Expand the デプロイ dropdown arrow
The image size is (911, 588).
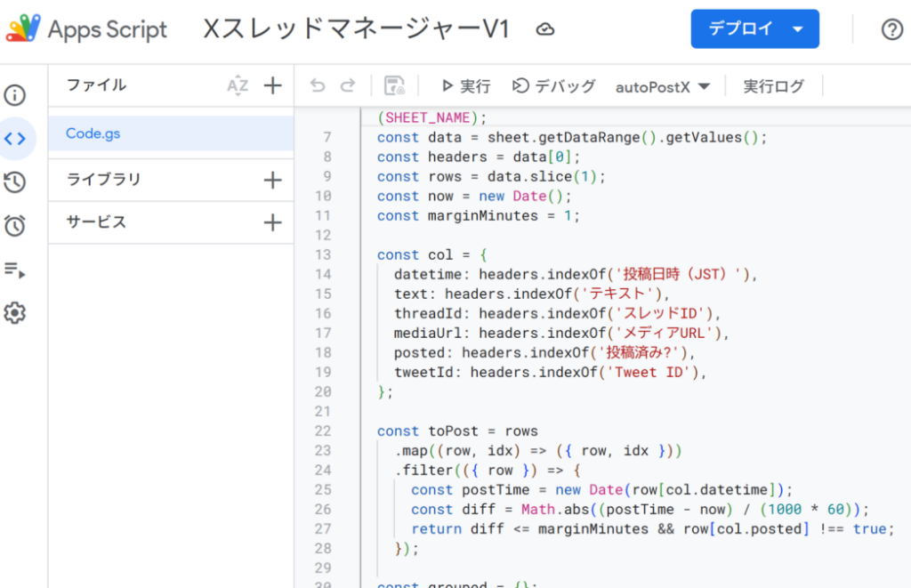tap(798, 28)
